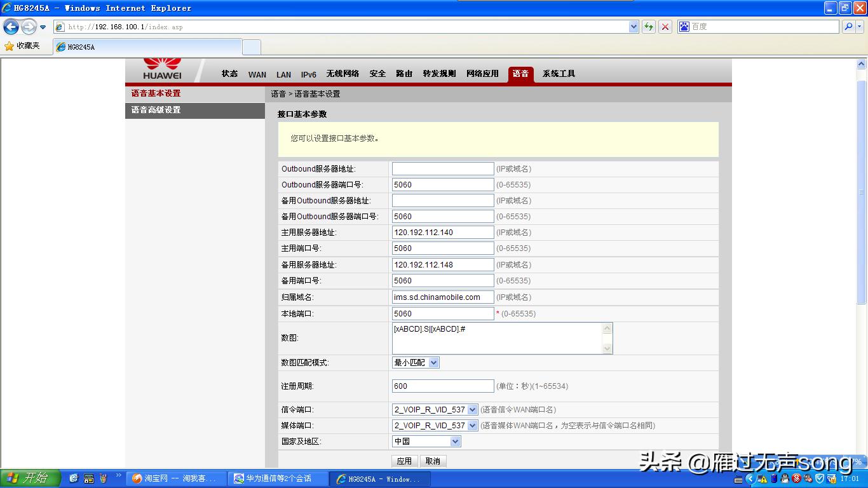
Task: Click the 主用服务器地址 input field
Action: pos(442,232)
